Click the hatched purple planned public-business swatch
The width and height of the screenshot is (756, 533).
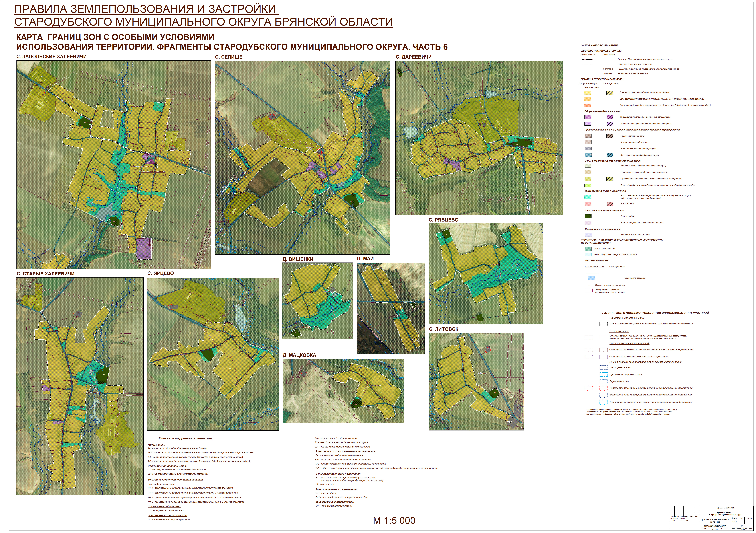tap(610, 117)
